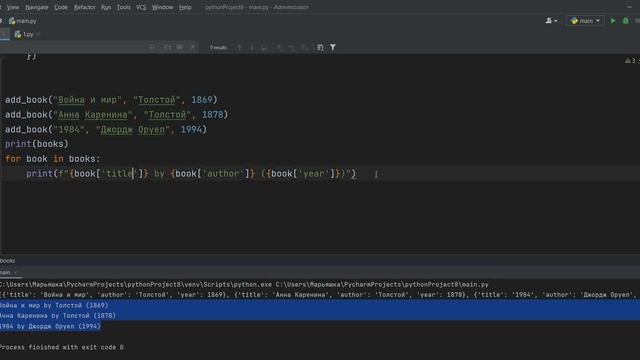This screenshot has height=360, width=640.
Task: Toggle Regex option in search bar
Action: 193,47
